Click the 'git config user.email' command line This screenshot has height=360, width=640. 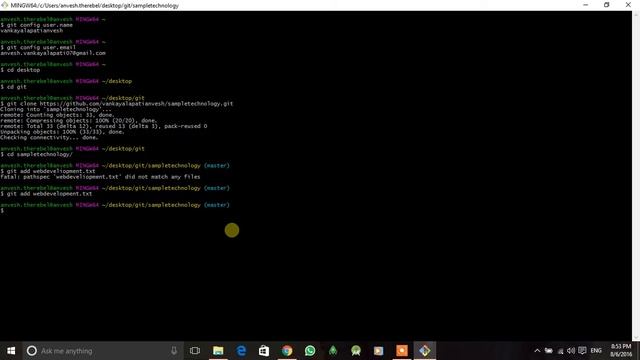tap(38, 47)
